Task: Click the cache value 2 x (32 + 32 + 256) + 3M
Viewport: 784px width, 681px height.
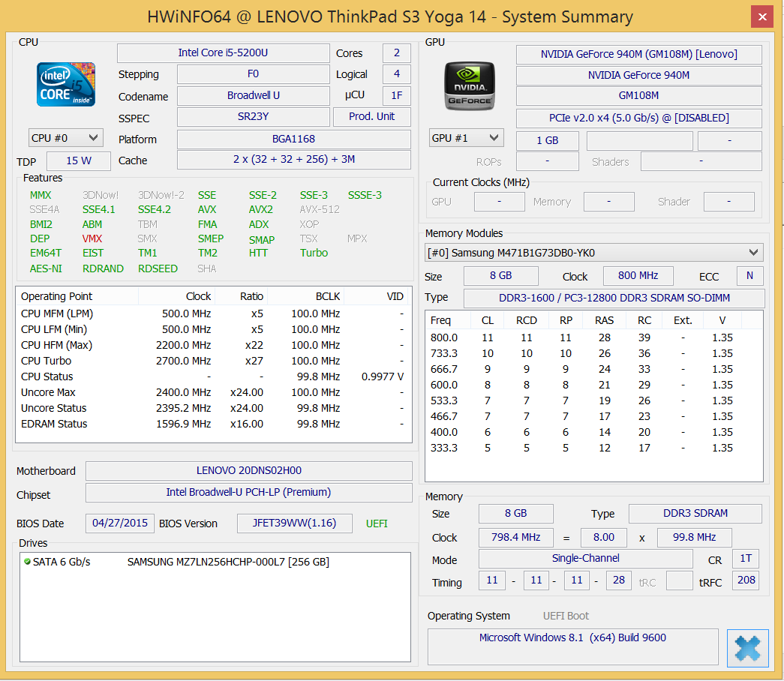Action: (x=293, y=160)
